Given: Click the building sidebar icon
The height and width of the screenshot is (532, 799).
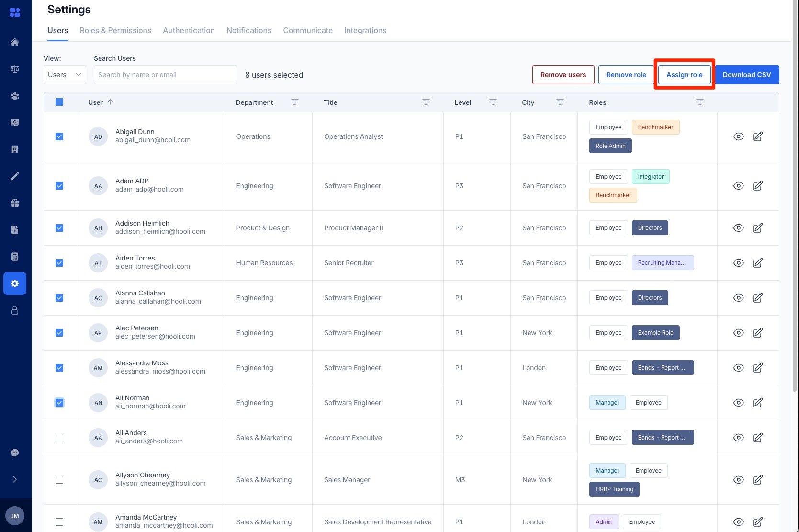Looking at the screenshot, I should [x=15, y=149].
